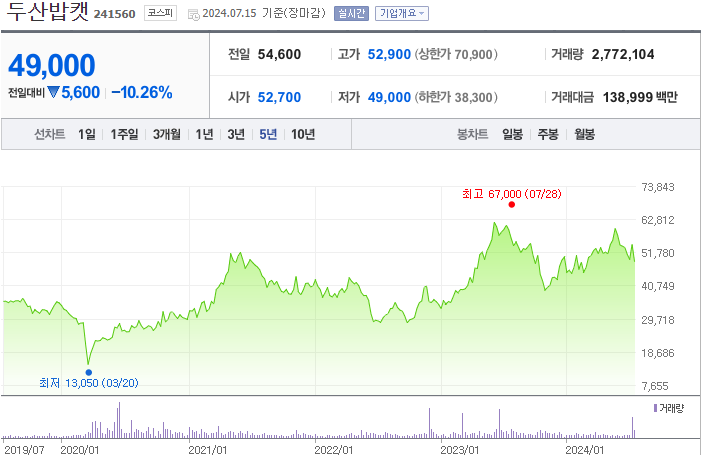Click the 상한가 70,900 text
The image size is (701, 455).
pos(456,55)
